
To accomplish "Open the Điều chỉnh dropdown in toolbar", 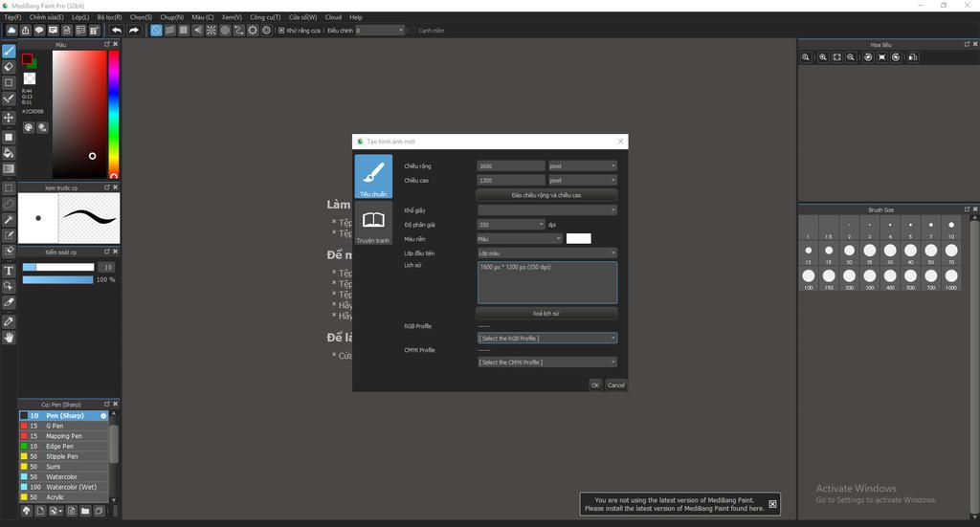I will coord(380,30).
